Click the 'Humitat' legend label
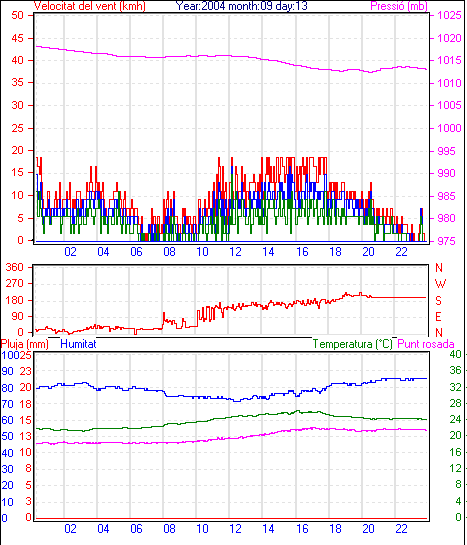 [x=78, y=344]
